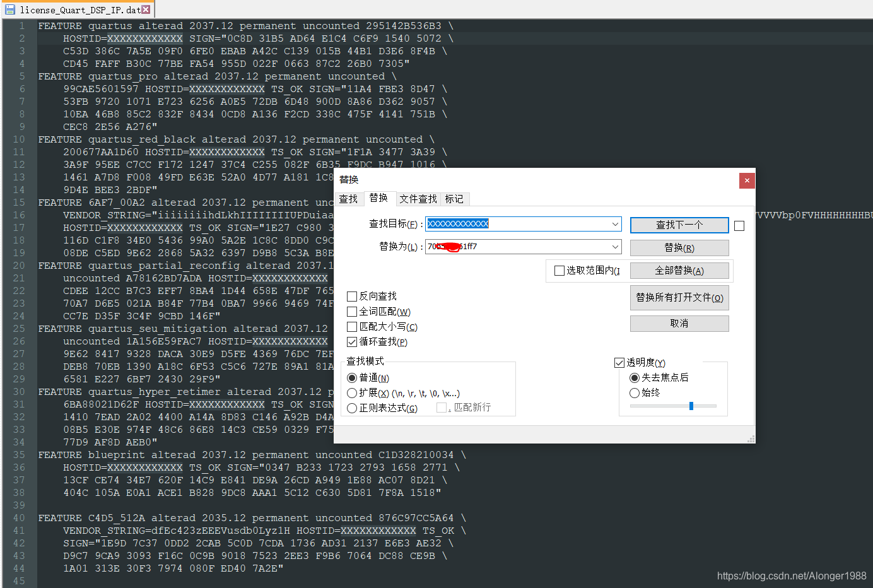Select the 普通 search mode
The height and width of the screenshot is (588, 873).
click(x=352, y=377)
